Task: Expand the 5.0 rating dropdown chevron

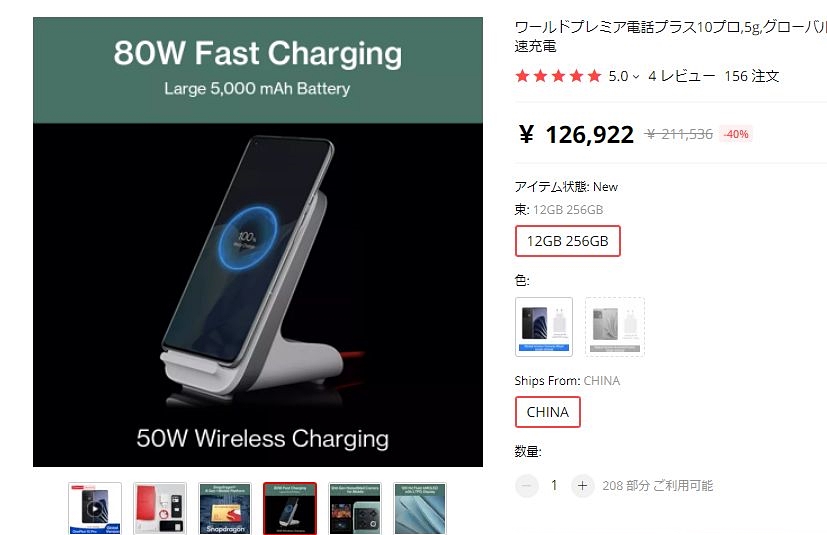Action: [x=636, y=77]
